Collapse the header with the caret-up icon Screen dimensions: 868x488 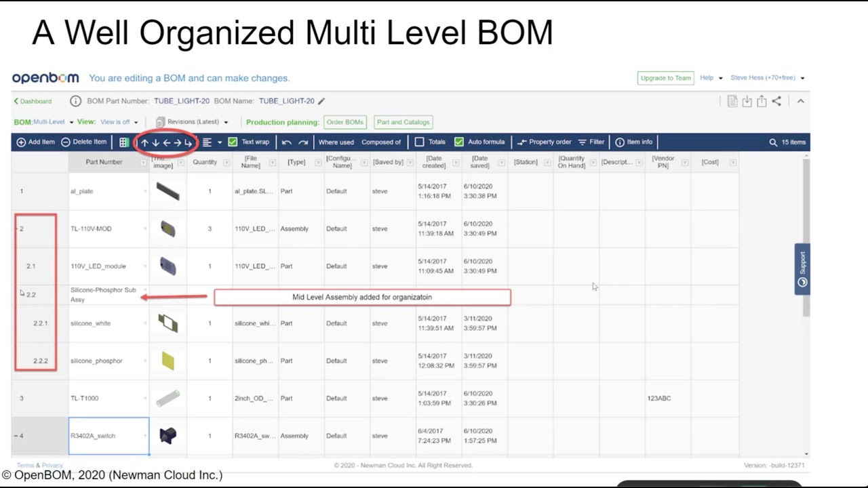tap(800, 101)
